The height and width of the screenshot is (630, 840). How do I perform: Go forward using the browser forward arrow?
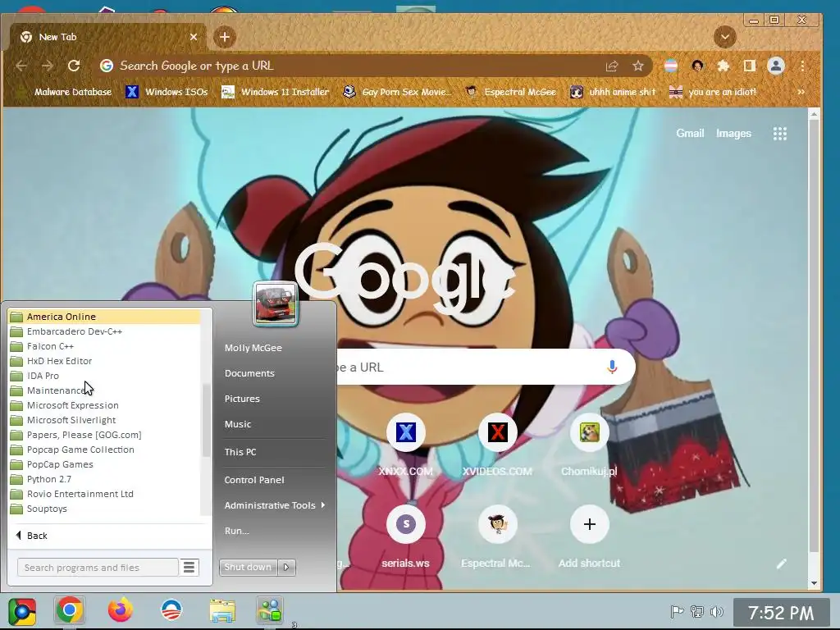point(47,66)
